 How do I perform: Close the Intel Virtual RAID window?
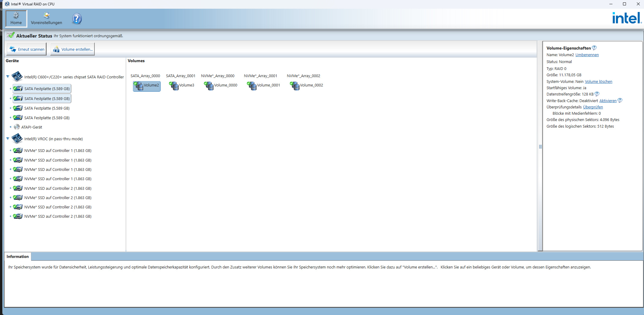tap(638, 4)
